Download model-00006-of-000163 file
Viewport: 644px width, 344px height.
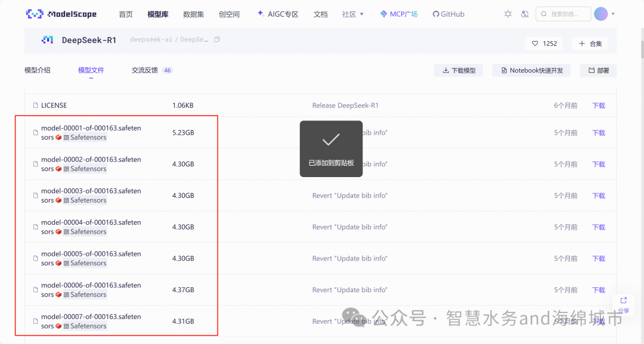(599, 290)
